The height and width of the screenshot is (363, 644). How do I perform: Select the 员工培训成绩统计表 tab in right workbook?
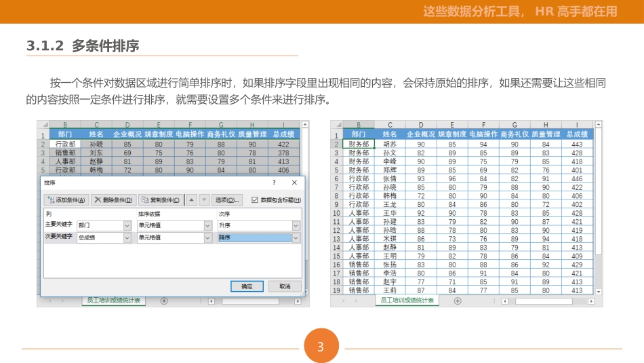[x=407, y=301]
